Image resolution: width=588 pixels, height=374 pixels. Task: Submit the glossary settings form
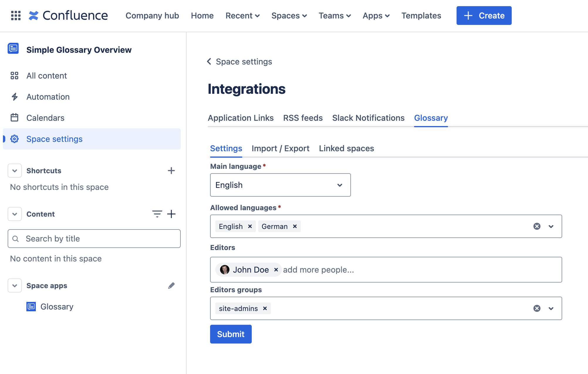(x=231, y=334)
